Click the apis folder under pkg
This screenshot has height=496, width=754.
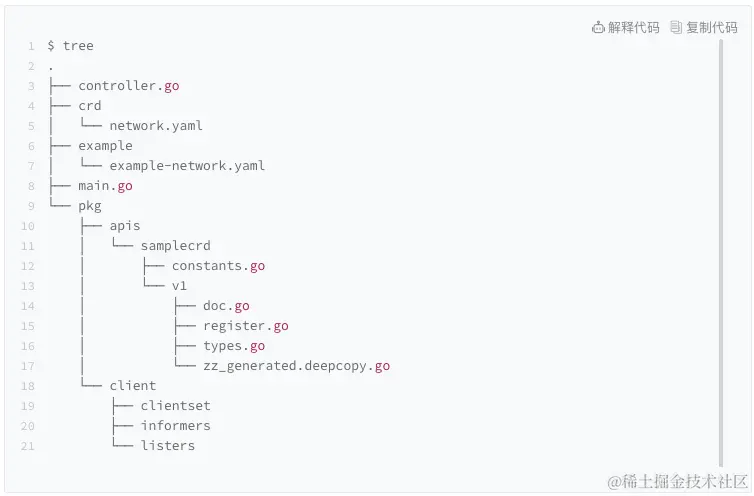point(125,226)
